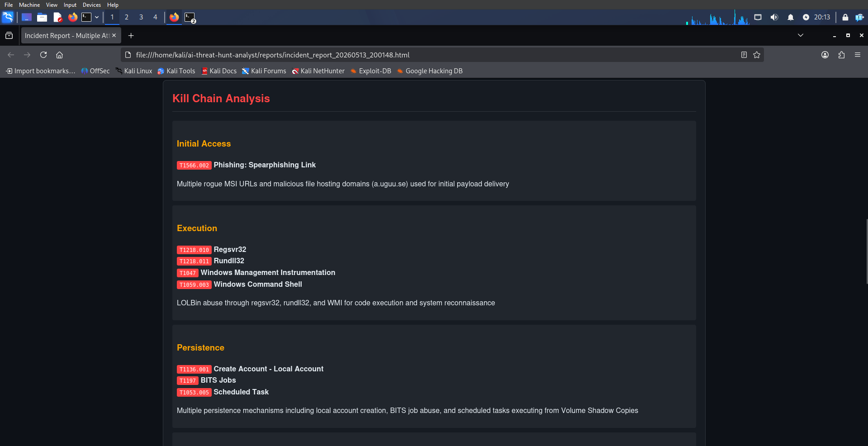Image resolution: width=868 pixels, height=446 pixels.
Task: Switch to workspace 1
Action: [x=112, y=17]
